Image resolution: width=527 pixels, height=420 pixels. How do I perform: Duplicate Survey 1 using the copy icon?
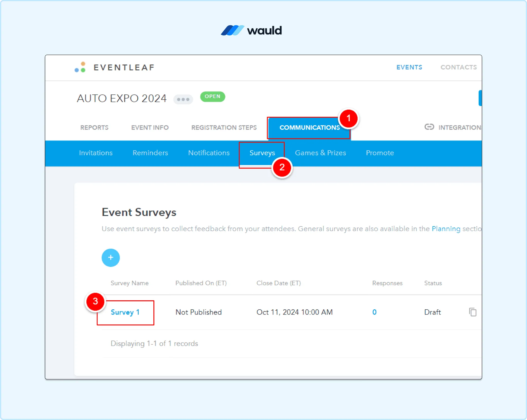(473, 312)
